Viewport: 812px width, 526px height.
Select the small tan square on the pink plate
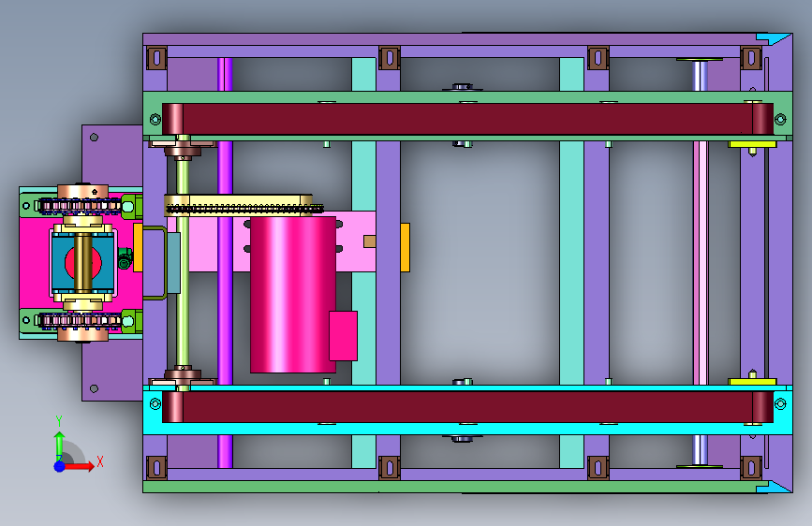point(370,241)
